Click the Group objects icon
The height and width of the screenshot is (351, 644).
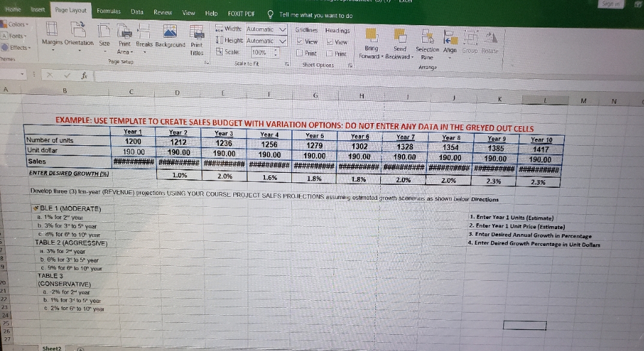tap(470, 38)
